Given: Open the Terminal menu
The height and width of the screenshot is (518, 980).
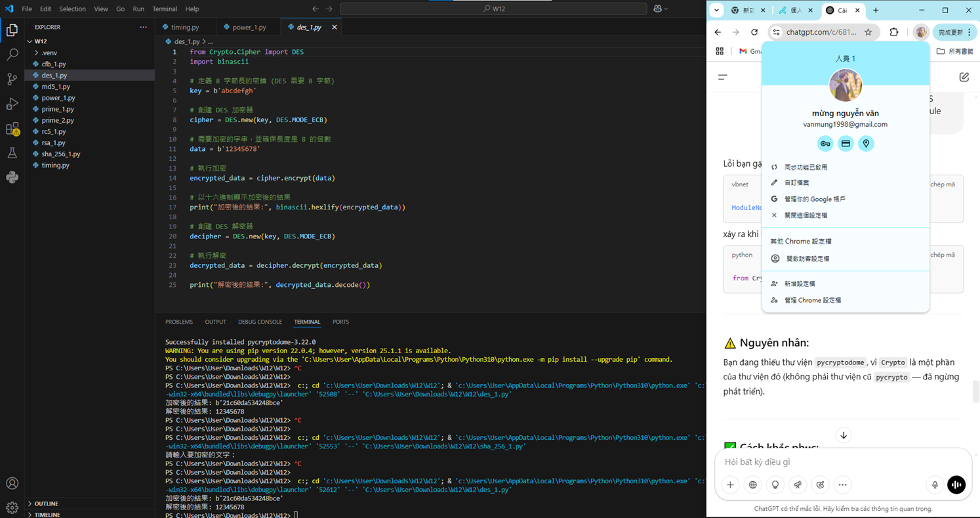Looking at the screenshot, I should pyautogui.click(x=164, y=9).
